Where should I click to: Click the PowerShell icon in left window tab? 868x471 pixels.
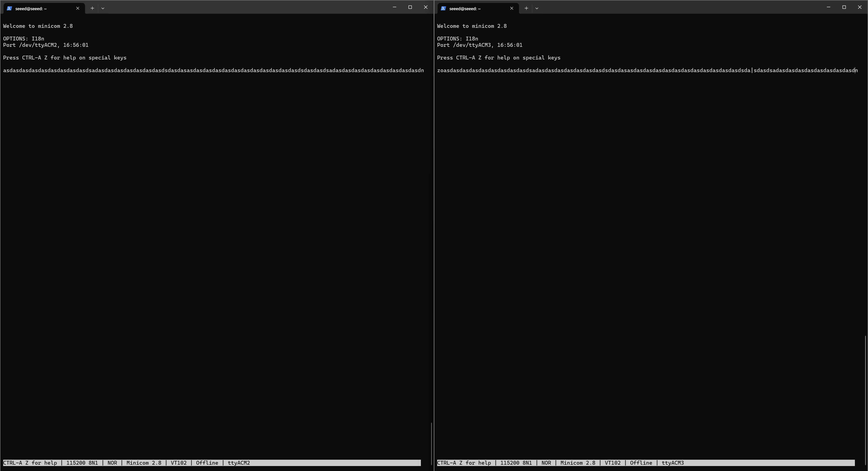[9, 8]
